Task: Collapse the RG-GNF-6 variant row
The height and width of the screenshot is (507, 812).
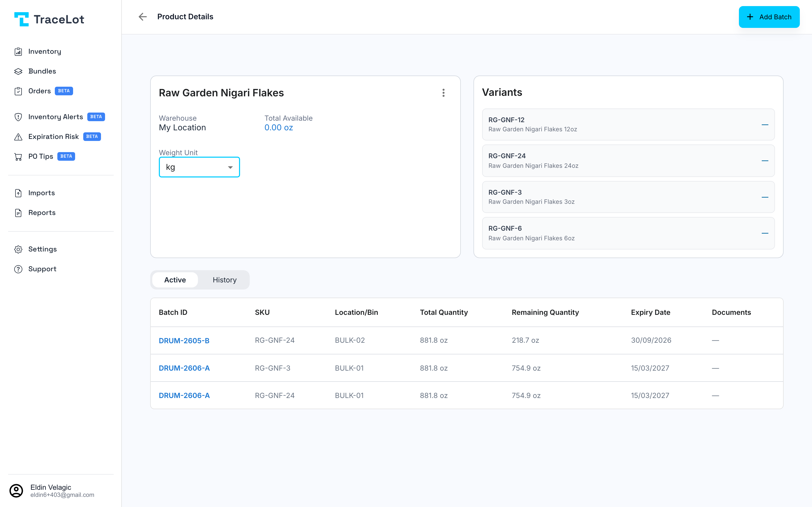Action: [765, 233]
